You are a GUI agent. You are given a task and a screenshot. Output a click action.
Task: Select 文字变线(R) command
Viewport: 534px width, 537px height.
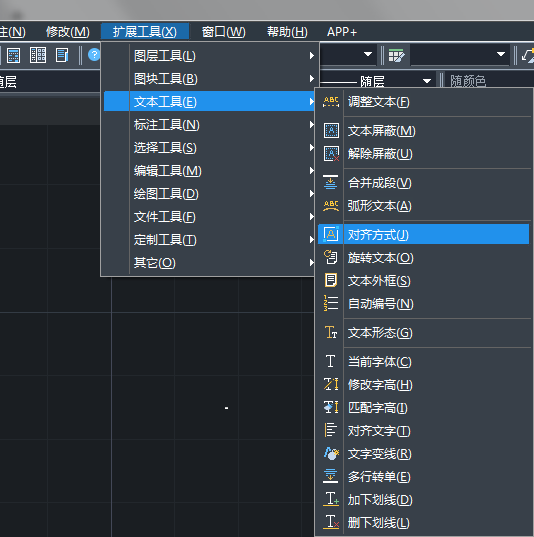point(424,453)
